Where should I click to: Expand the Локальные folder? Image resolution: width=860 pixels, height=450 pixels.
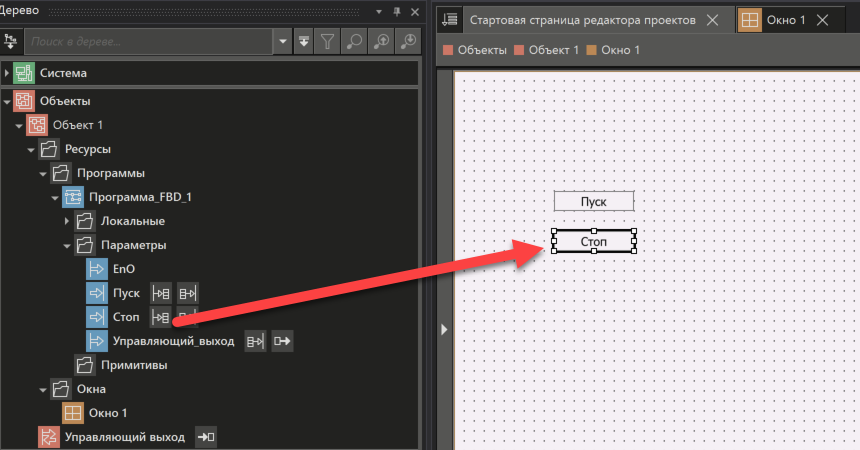(68, 221)
